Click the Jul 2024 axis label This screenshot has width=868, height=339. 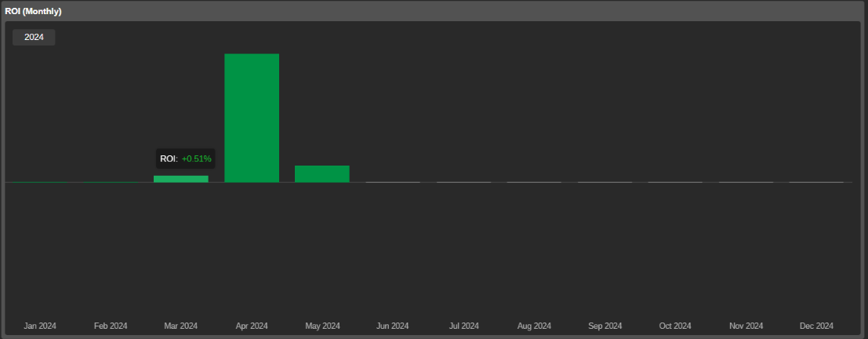(x=463, y=326)
